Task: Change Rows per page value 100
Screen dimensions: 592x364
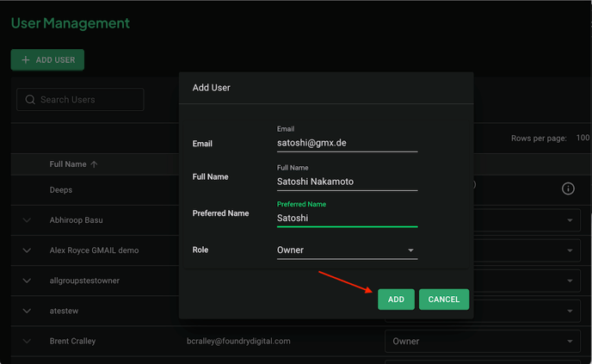Action: tap(583, 138)
